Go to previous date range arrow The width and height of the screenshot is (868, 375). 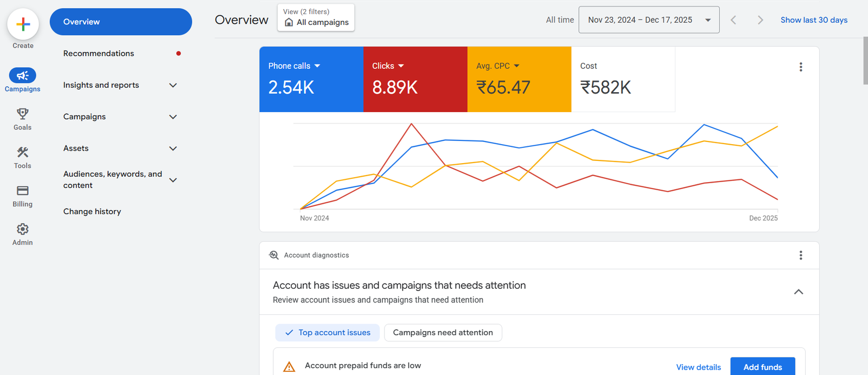(733, 20)
